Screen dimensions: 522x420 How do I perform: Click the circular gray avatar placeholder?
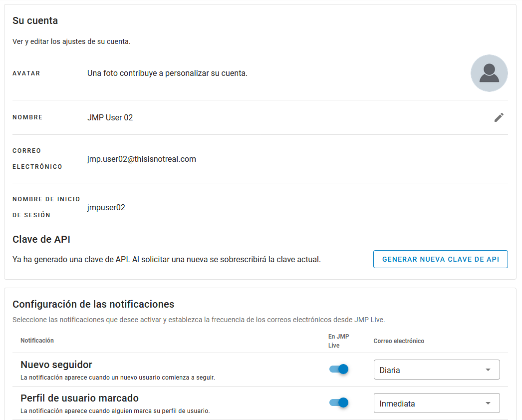click(x=489, y=73)
